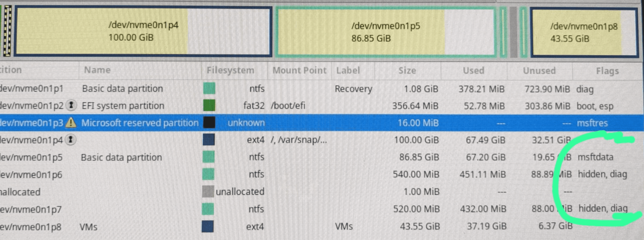Click the key icon beside nvme0n1p2
The width and height of the screenshot is (644, 240).
pyautogui.click(x=71, y=105)
